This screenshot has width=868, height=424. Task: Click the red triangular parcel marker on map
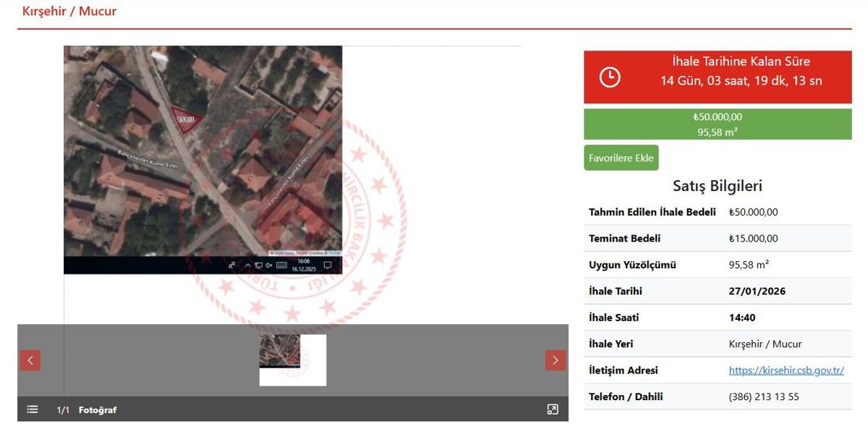pos(184,119)
